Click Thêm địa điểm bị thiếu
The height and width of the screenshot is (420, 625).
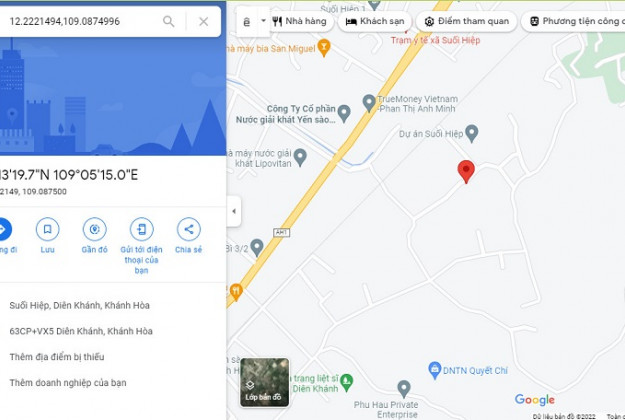57,357
